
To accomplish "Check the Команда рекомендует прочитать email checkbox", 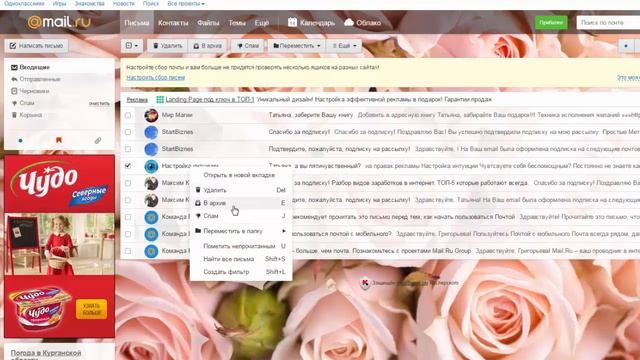I will point(128,217).
